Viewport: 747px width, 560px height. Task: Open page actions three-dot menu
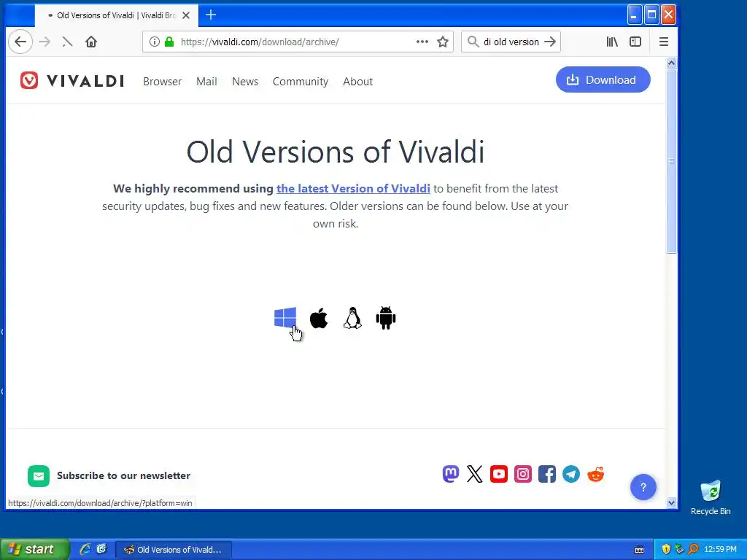point(422,42)
